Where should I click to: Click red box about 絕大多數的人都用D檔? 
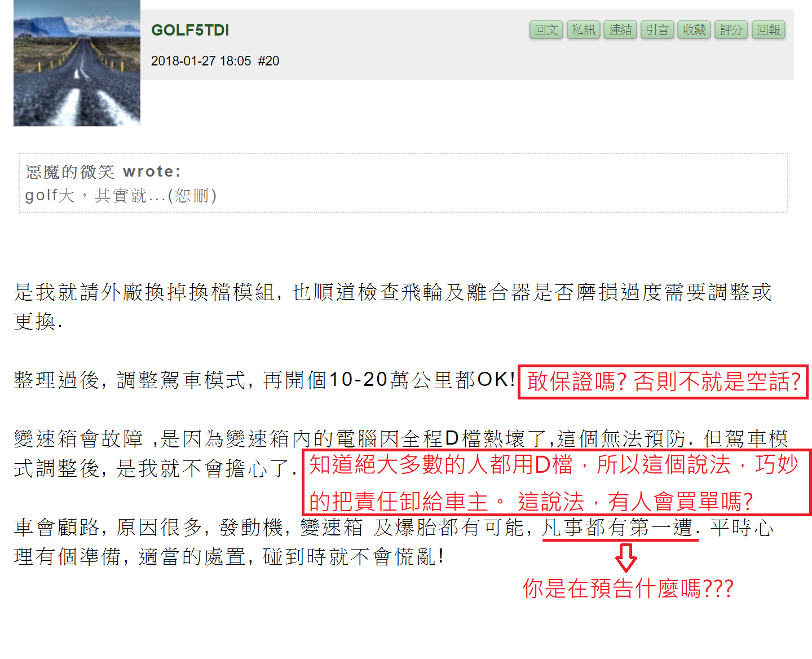pyautogui.click(x=557, y=482)
